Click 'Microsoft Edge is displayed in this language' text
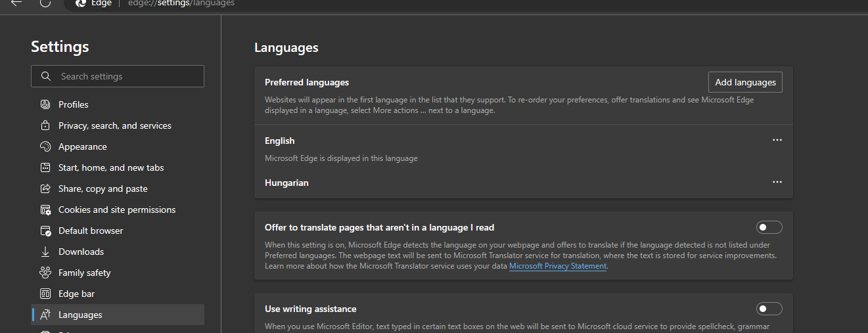 [x=341, y=158]
